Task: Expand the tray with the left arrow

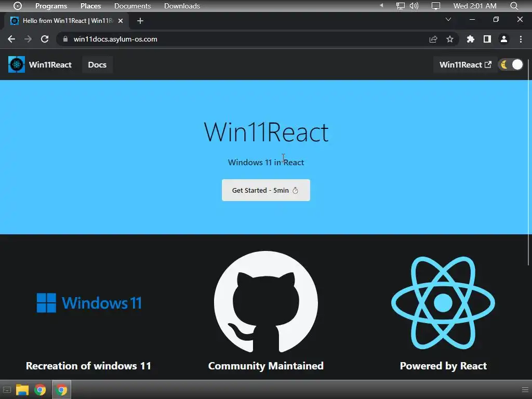Action: (x=381, y=5)
